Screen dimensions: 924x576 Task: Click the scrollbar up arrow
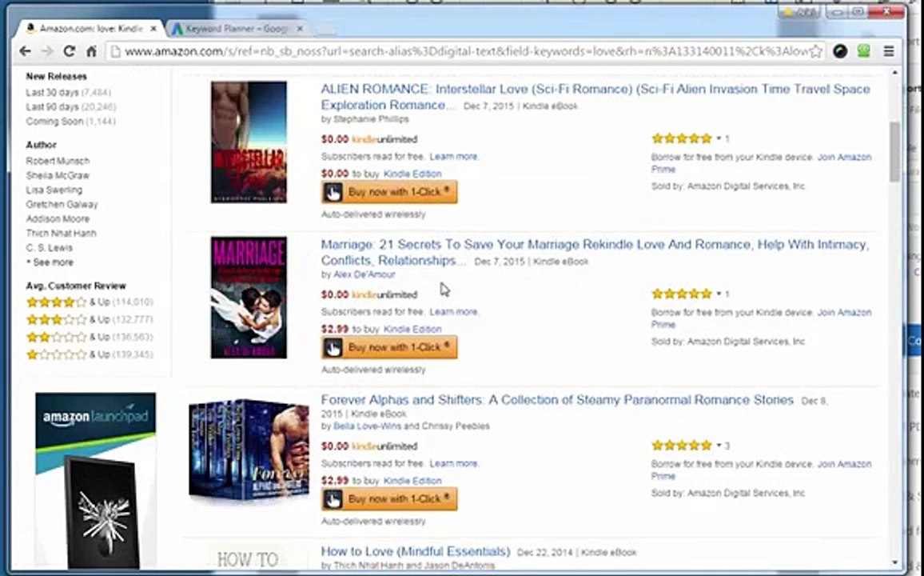[x=895, y=73]
